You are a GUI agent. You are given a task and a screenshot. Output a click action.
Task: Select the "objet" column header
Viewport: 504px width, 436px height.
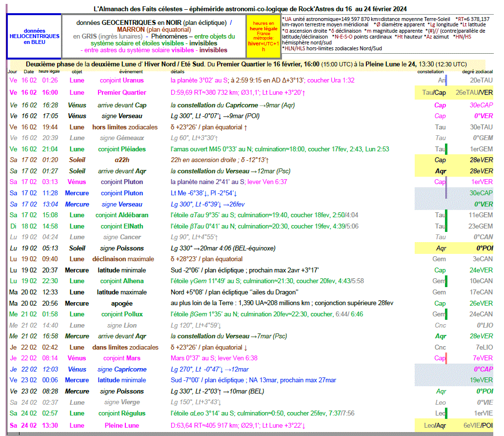click(x=77, y=72)
